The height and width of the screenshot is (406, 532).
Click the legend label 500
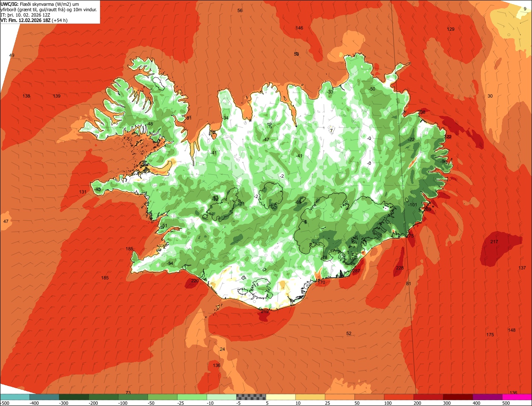pyautogui.click(x=506, y=403)
